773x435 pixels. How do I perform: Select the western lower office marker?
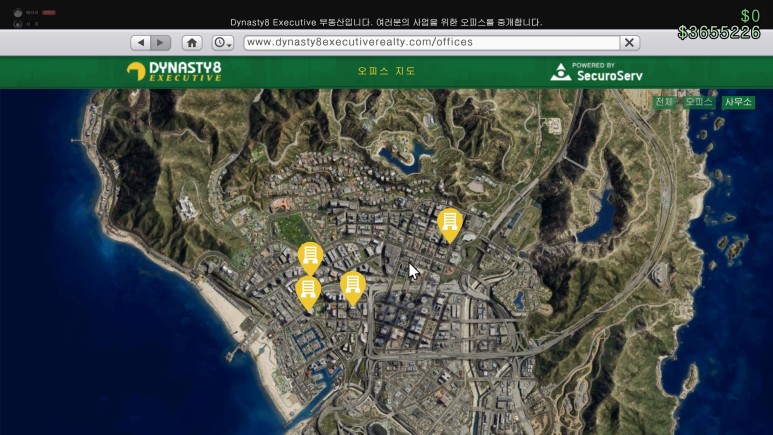click(308, 293)
